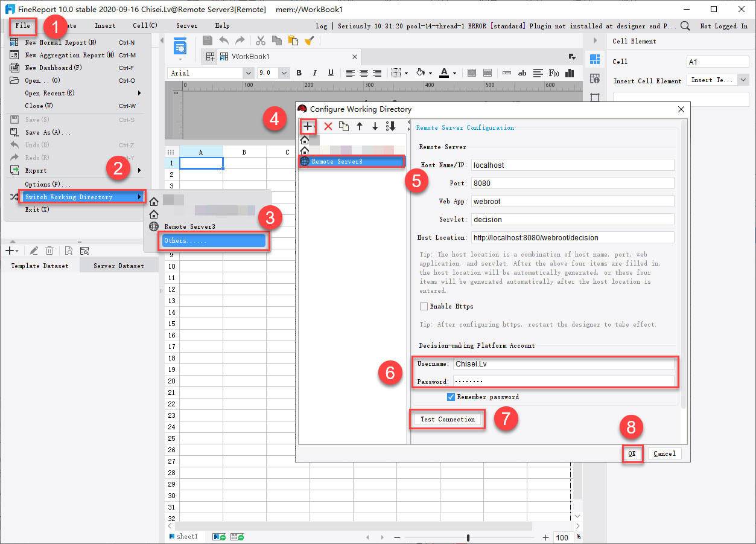The image size is (756, 544).
Task: Disable the Remember password checkbox
Action: [449, 397]
